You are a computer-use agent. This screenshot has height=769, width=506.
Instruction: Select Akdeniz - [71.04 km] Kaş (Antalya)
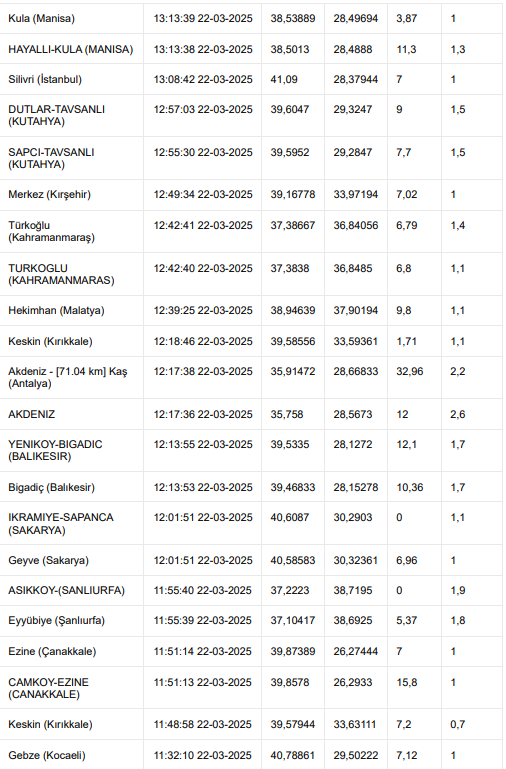point(68,378)
